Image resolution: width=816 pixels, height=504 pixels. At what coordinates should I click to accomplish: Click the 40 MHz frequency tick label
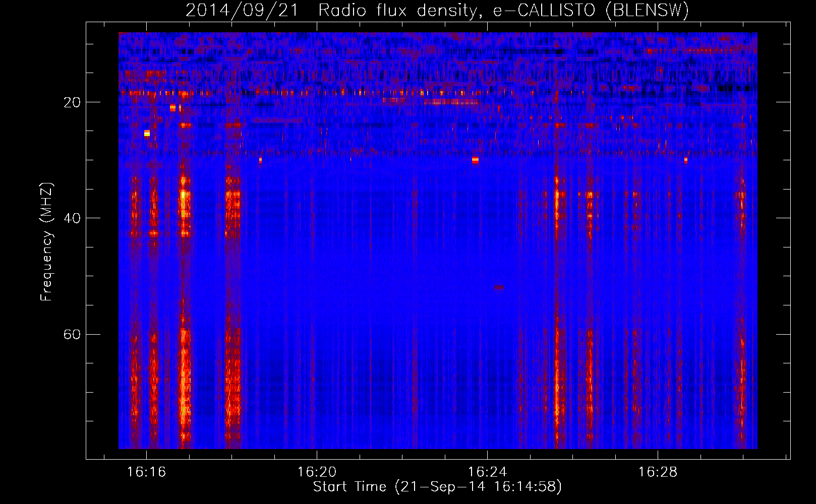click(x=72, y=218)
